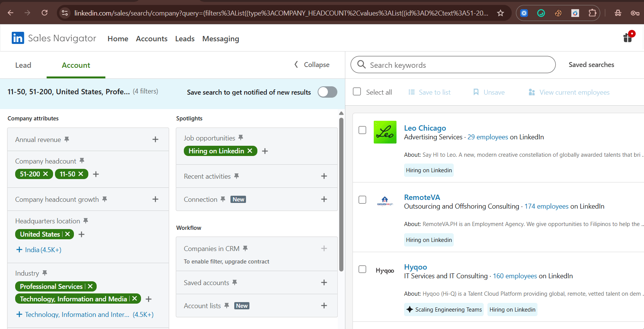Open Saved searches

591,65
